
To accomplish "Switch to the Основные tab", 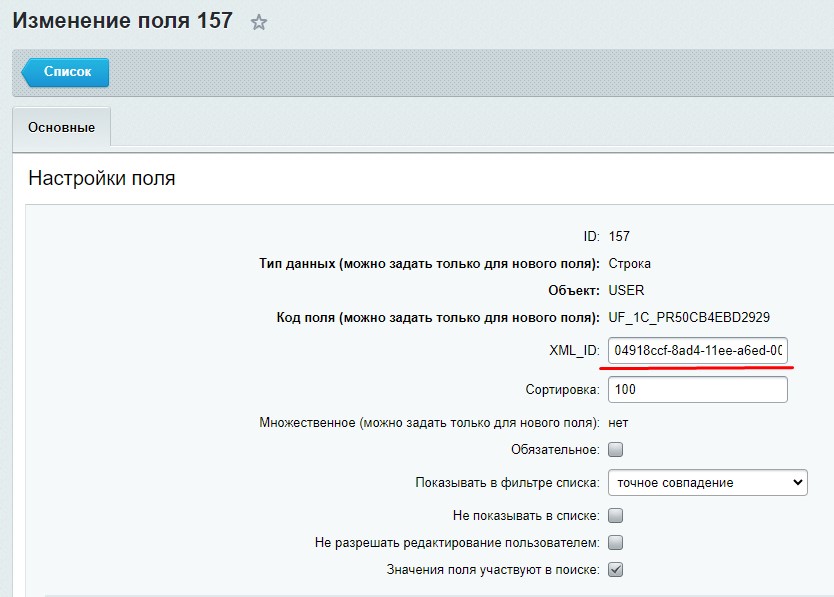I will click(61, 127).
